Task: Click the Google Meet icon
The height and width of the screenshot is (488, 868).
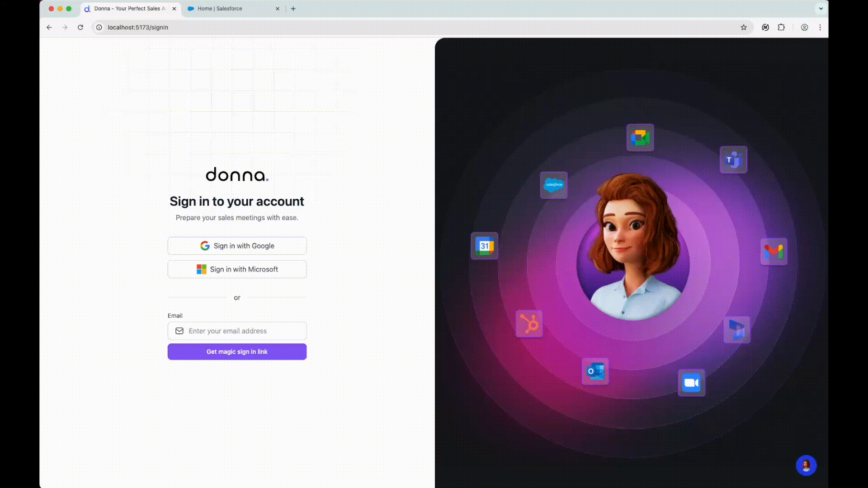Action: click(640, 137)
